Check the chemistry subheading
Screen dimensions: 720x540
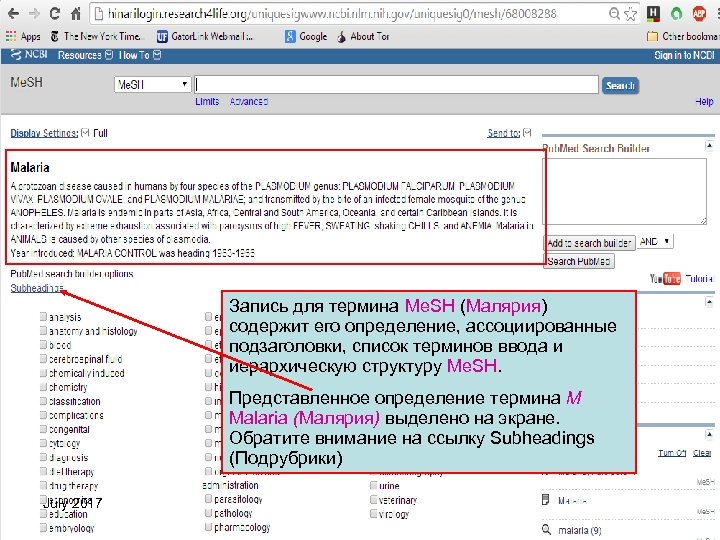pyautogui.click(x=43, y=387)
